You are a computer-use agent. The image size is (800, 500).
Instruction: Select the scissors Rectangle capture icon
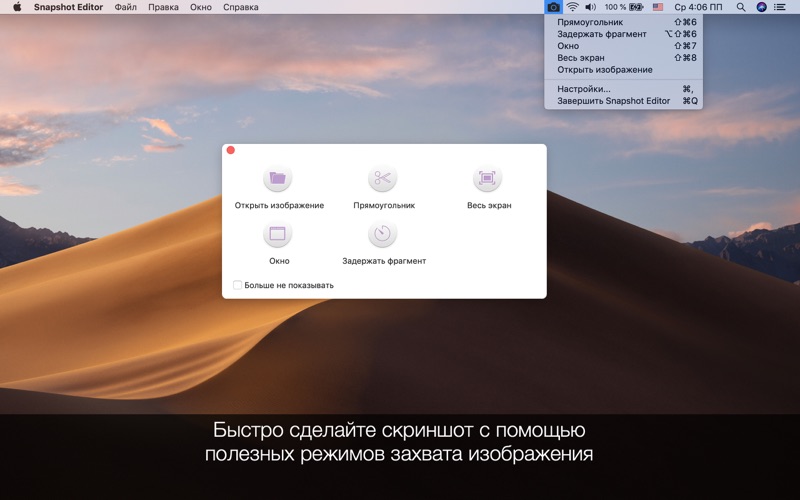click(382, 178)
